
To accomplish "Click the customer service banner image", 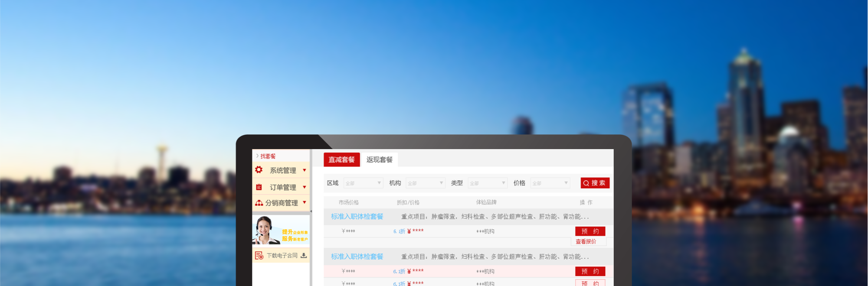I will click(281, 230).
